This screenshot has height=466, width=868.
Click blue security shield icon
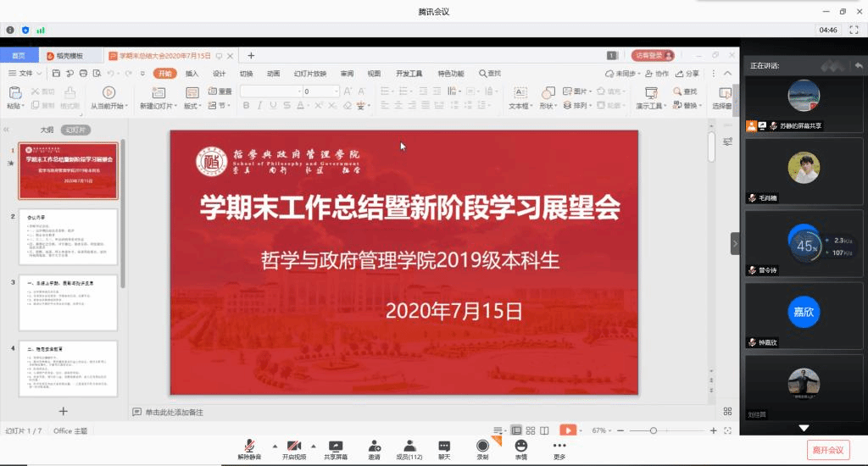pyautogui.click(x=25, y=30)
